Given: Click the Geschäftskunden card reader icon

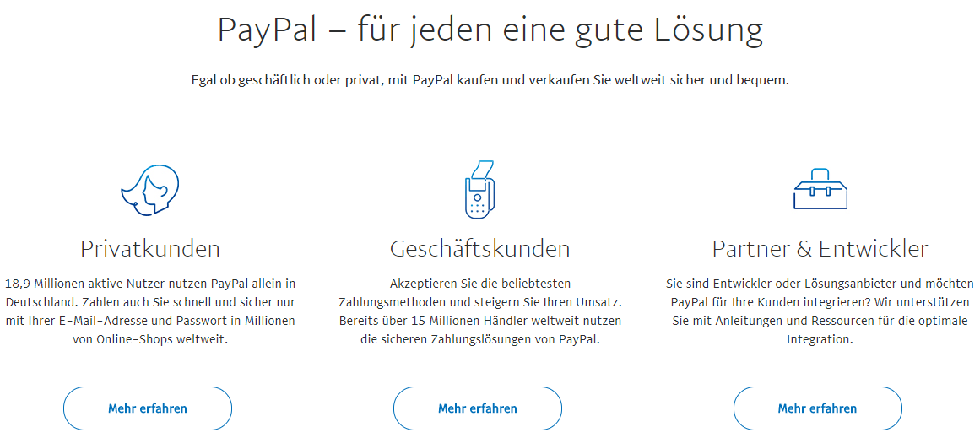Looking at the screenshot, I should [x=479, y=189].
